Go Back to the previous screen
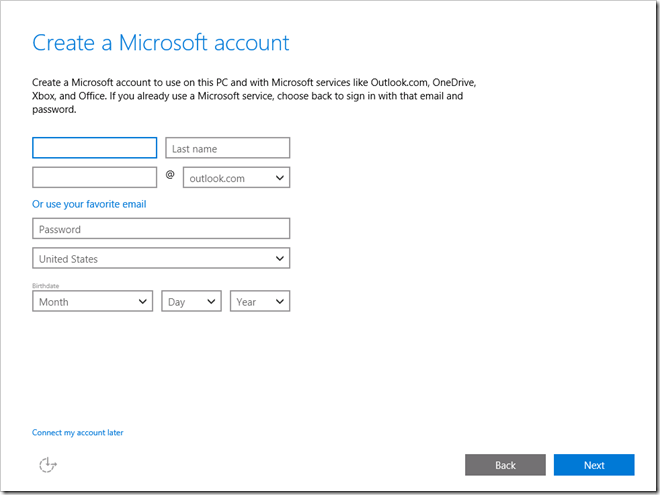Screen dimensions: 660x495 tap(505, 465)
